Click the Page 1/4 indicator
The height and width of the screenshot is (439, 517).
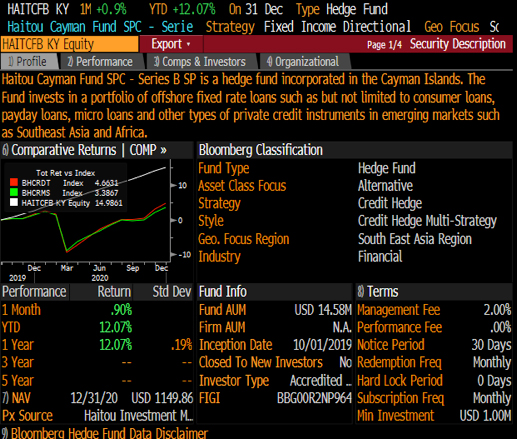click(x=384, y=45)
